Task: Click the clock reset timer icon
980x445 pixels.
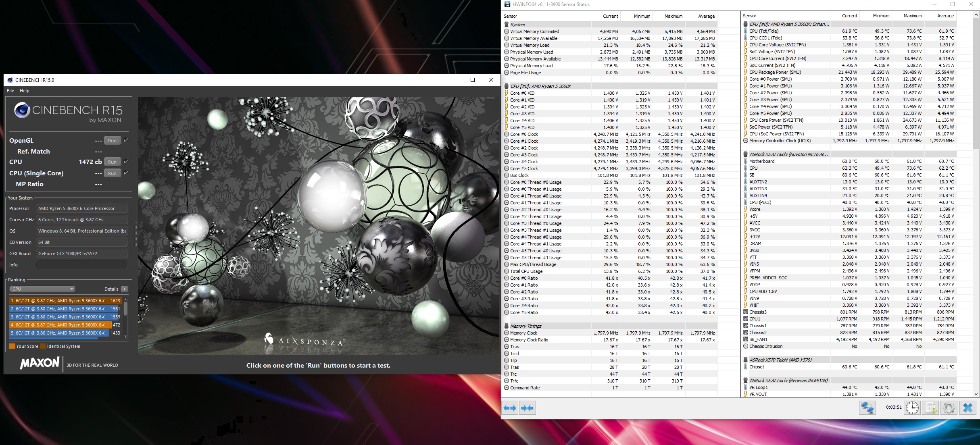Action: 912,408
